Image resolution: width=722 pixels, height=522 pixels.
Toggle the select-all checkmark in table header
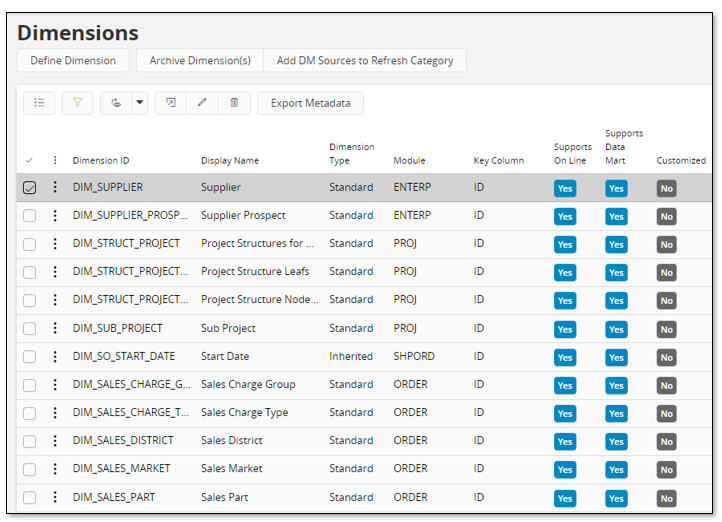29,160
